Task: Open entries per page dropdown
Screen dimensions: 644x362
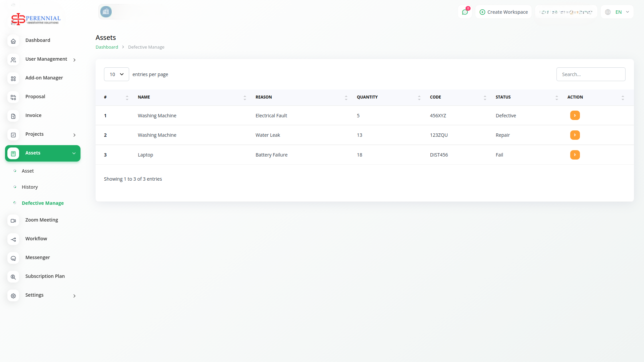Action: [116, 74]
